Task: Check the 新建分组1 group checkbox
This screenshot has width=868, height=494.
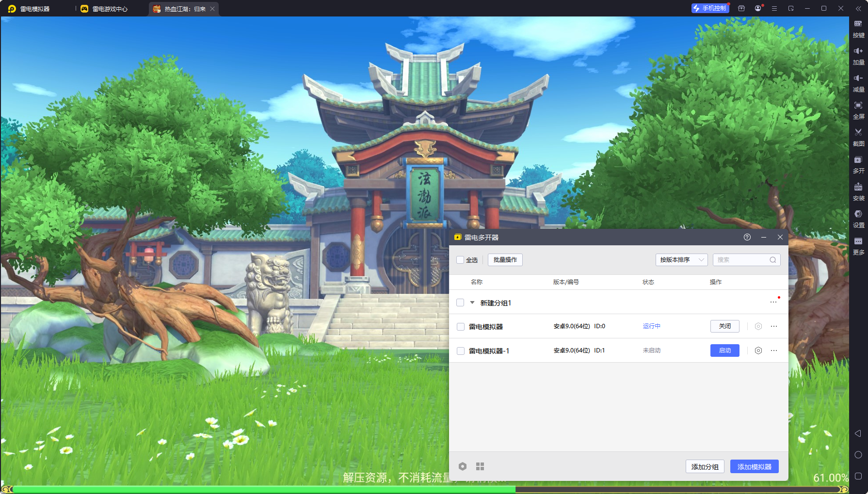Action: tap(460, 303)
